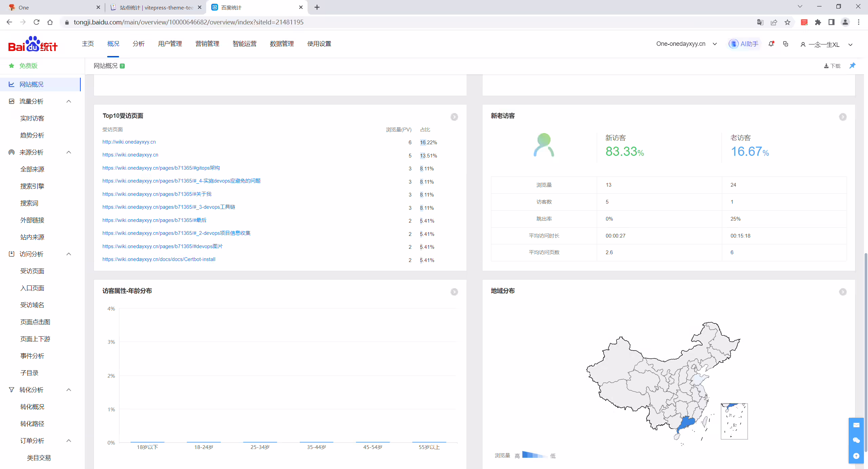Open the Chrome profile avatar
The image size is (868, 469).
coord(845,22)
